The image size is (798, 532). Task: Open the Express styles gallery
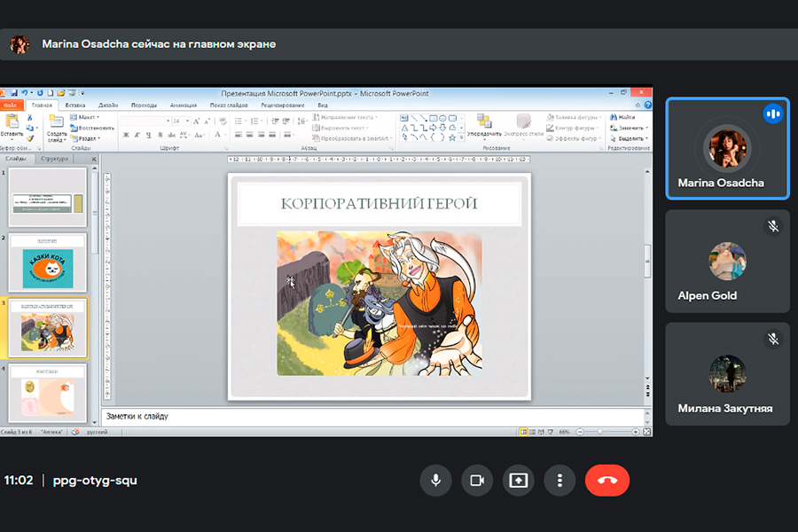coord(524,125)
